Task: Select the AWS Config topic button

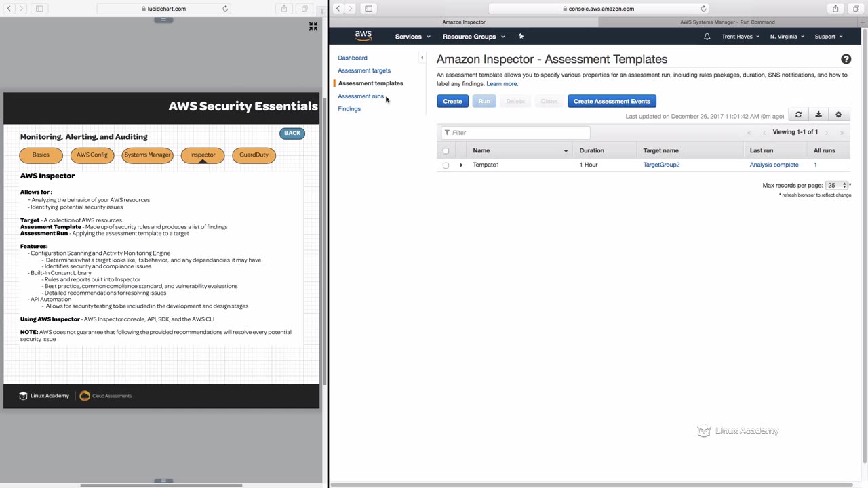Action: [x=92, y=155]
